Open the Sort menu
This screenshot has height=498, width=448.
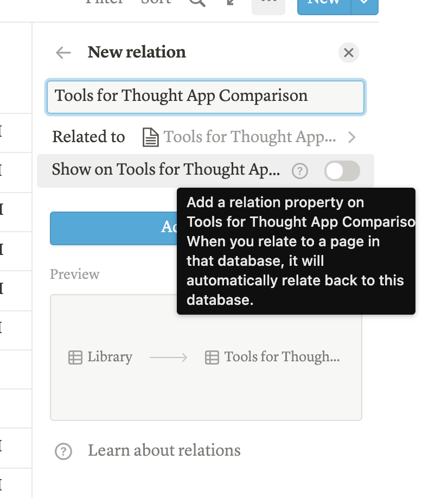(156, 2)
